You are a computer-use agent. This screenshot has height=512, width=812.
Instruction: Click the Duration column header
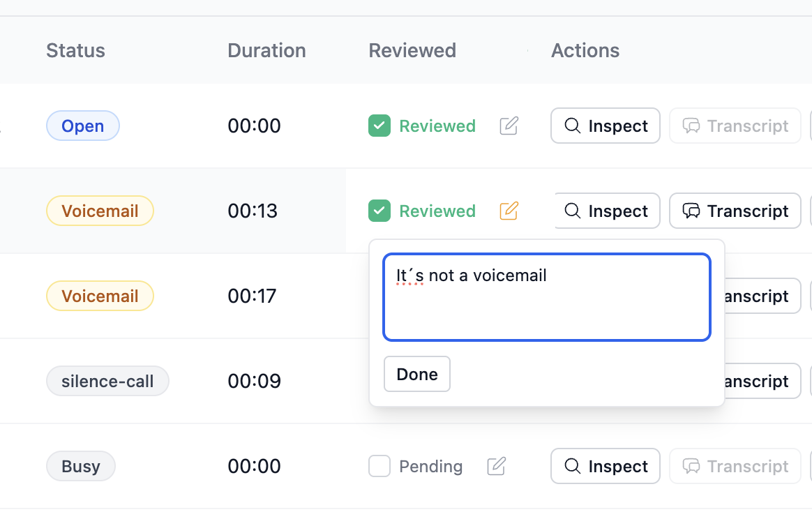pos(266,51)
